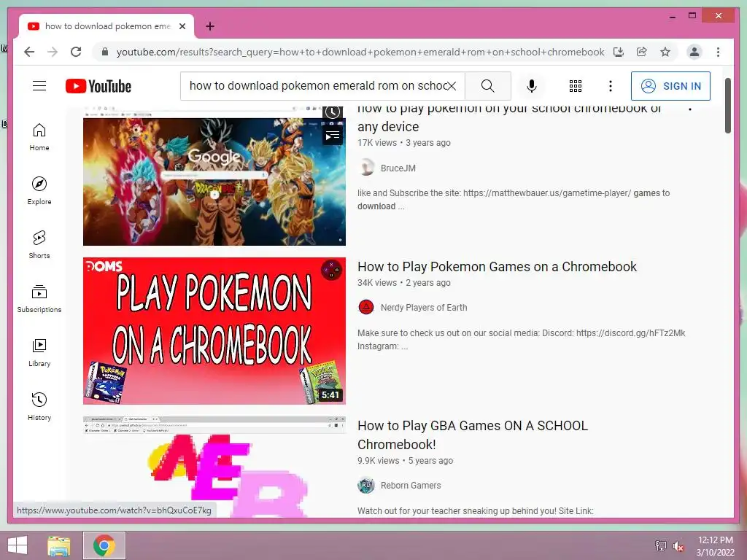The height and width of the screenshot is (560, 747).
Task: Open Library in the sidebar
Action: [x=39, y=352]
